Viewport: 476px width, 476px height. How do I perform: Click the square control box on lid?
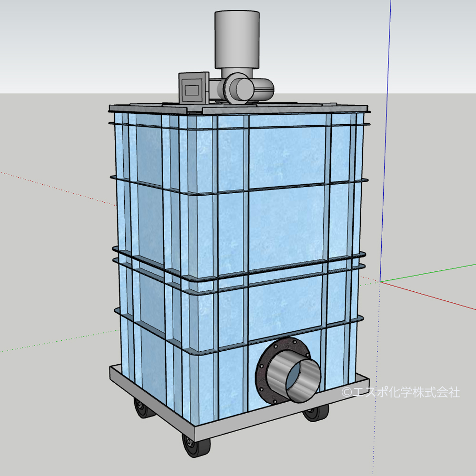(x=194, y=89)
